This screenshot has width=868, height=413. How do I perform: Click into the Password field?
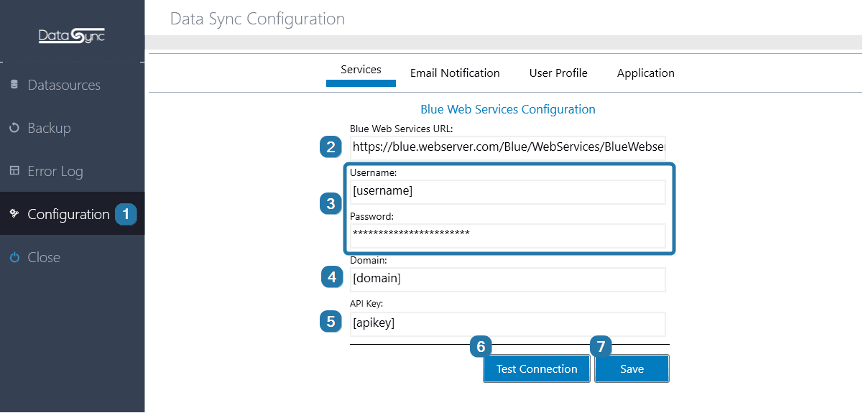[x=508, y=236]
